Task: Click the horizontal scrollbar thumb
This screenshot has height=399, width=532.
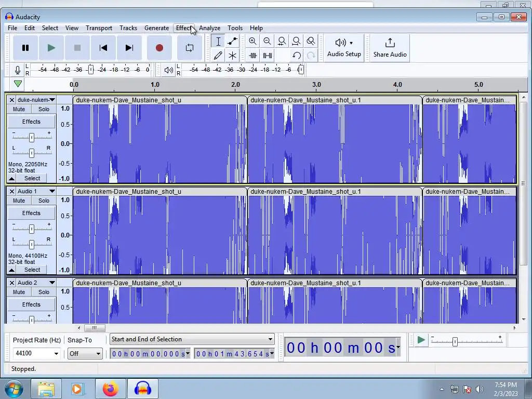Action: pos(95,328)
